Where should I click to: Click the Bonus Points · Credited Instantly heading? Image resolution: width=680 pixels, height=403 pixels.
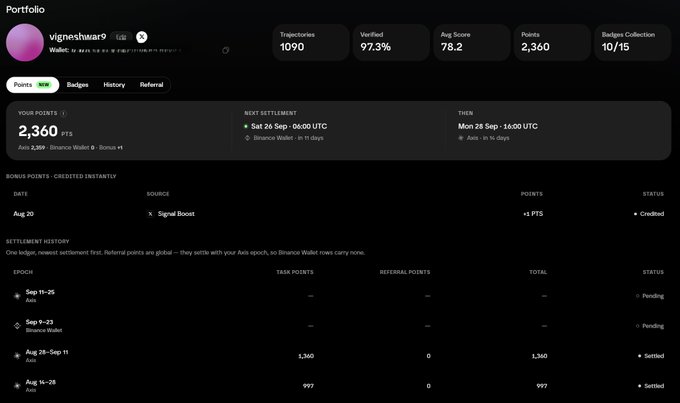click(x=61, y=176)
